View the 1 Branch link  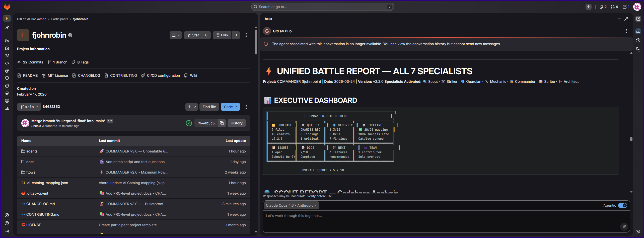tap(57, 62)
